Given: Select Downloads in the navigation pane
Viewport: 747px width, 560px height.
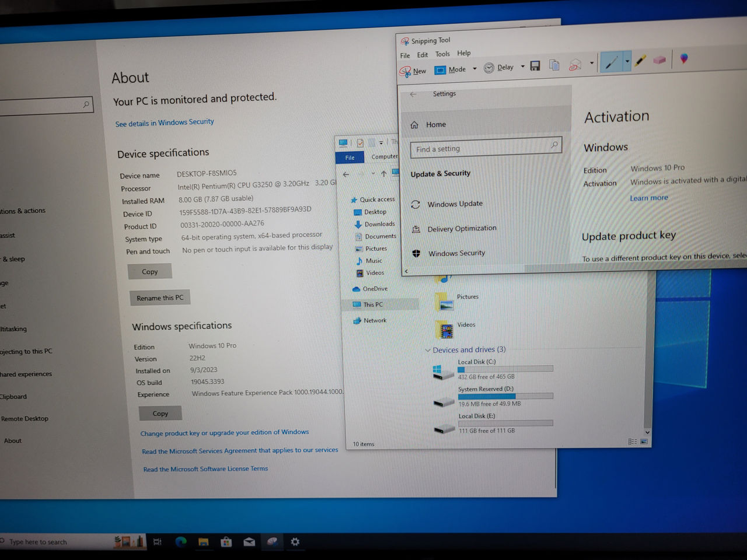Looking at the screenshot, I should click(x=375, y=224).
